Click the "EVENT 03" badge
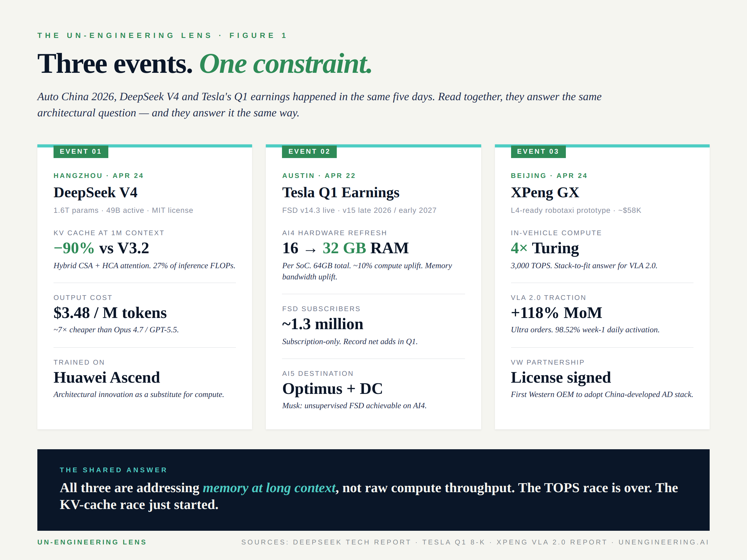This screenshot has width=747, height=560. pos(538,152)
